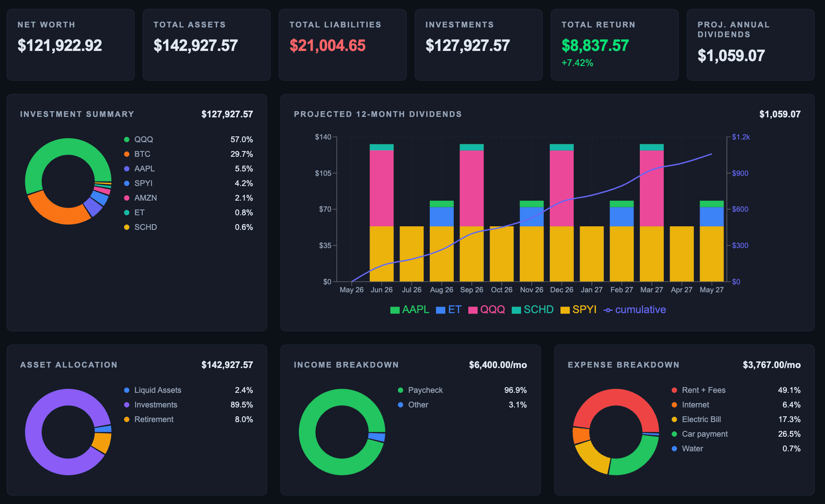Viewport: 825px width, 504px height.
Task: Click the $6,400.00/mo income total
Action: point(498,365)
